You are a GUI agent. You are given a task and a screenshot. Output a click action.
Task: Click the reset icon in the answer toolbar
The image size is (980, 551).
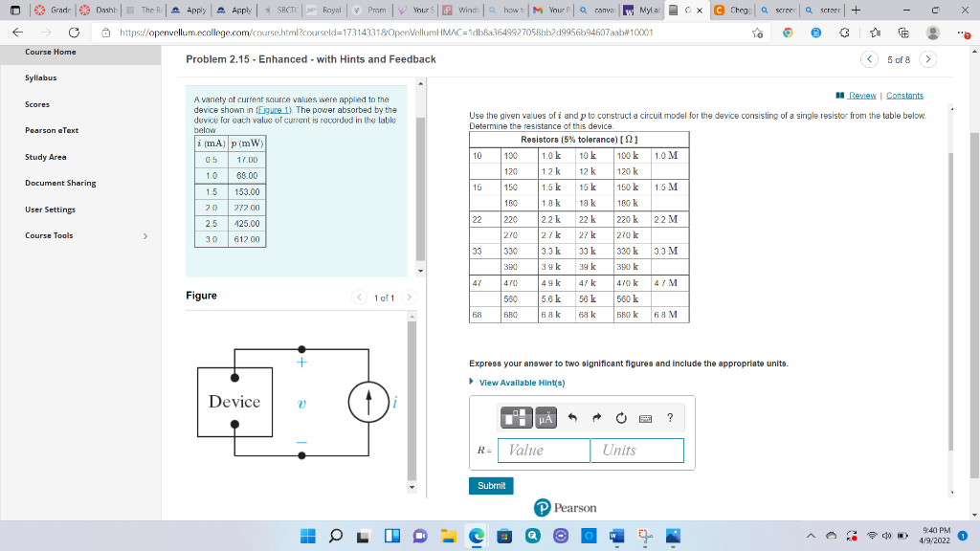pos(622,417)
